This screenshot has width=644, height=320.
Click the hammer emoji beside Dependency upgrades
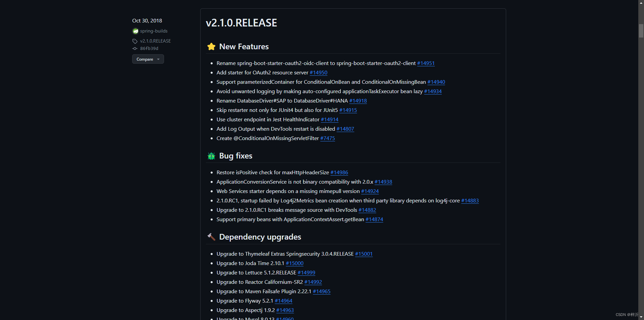[211, 237]
